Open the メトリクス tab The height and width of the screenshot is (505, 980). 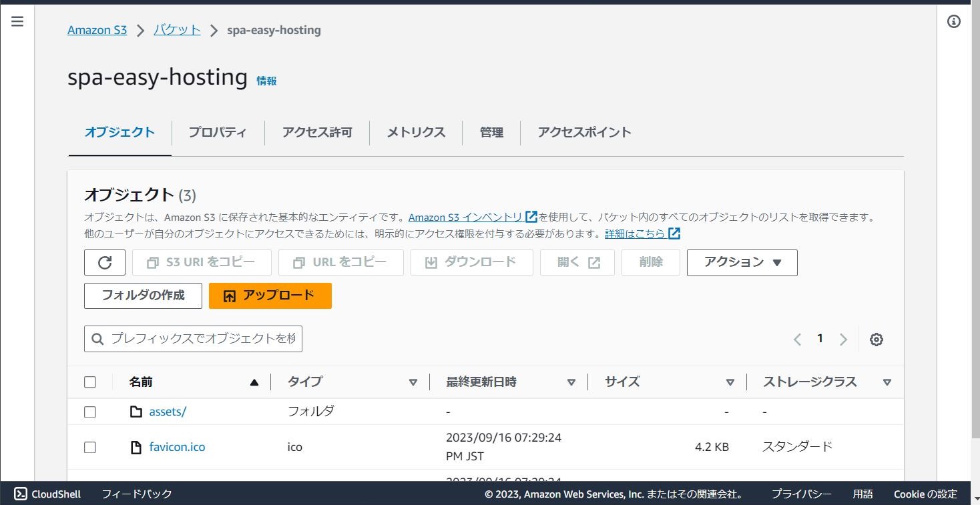[x=416, y=132]
